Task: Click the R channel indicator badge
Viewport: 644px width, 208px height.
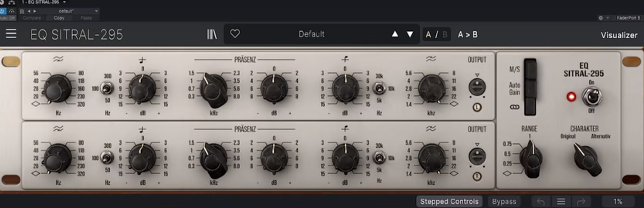Action: [x=477, y=177]
